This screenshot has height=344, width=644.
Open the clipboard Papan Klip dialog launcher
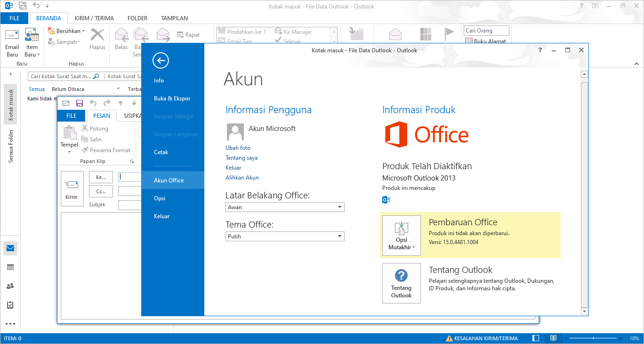pyautogui.click(x=132, y=162)
